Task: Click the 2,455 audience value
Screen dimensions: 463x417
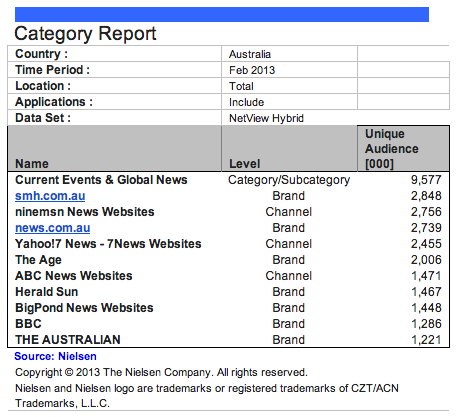Action: [426, 244]
